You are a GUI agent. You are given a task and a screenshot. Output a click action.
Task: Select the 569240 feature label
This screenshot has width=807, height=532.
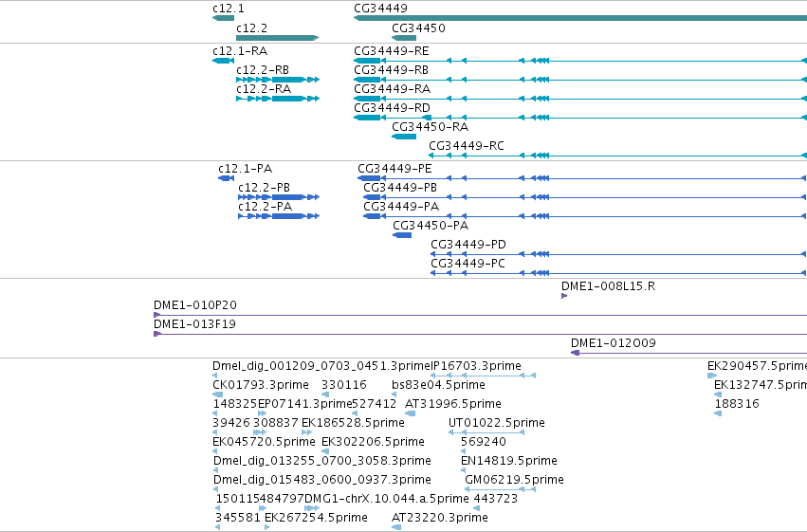pos(484,442)
